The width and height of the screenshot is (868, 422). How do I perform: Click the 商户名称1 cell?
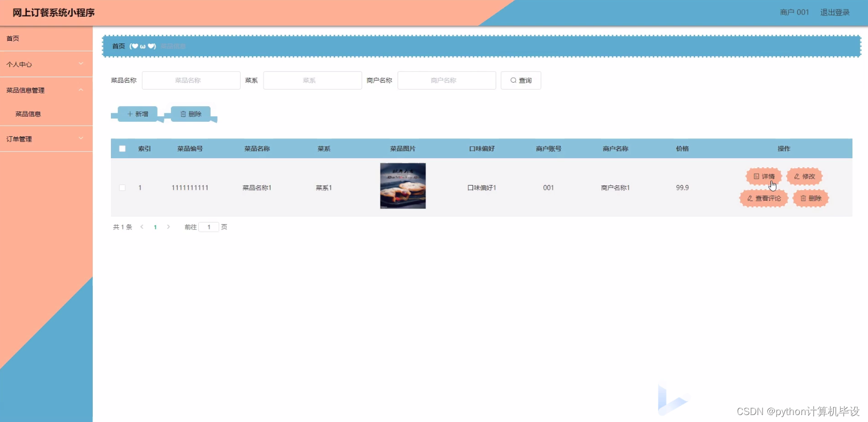(616, 188)
